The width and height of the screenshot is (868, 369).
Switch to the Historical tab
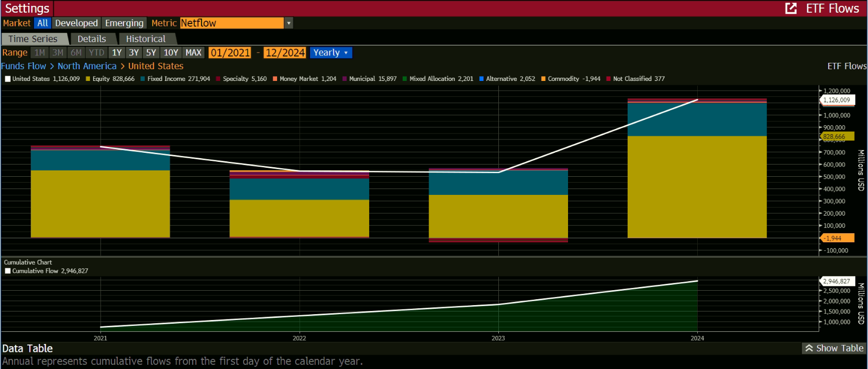pyautogui.click(x=146, y=39)
